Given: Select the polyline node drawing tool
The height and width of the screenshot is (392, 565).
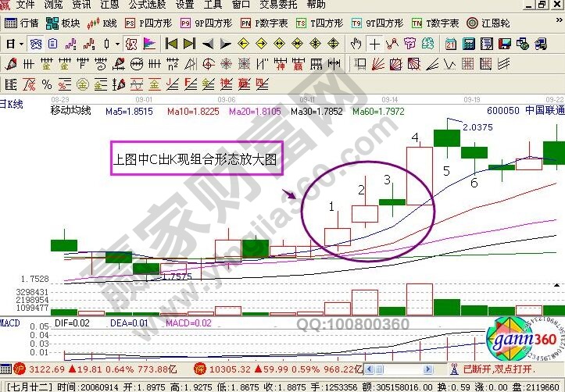Looking at the screenshot, I should [392, 45].
